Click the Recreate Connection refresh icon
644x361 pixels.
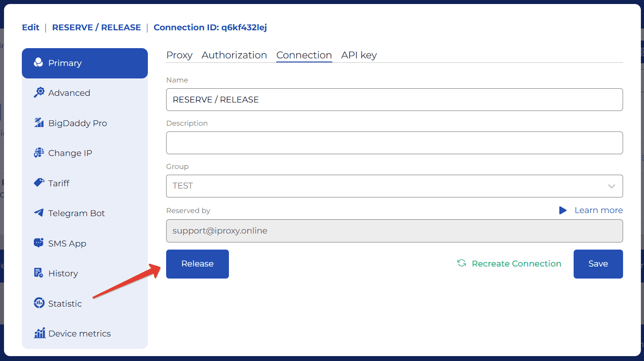tap(461, 263)
